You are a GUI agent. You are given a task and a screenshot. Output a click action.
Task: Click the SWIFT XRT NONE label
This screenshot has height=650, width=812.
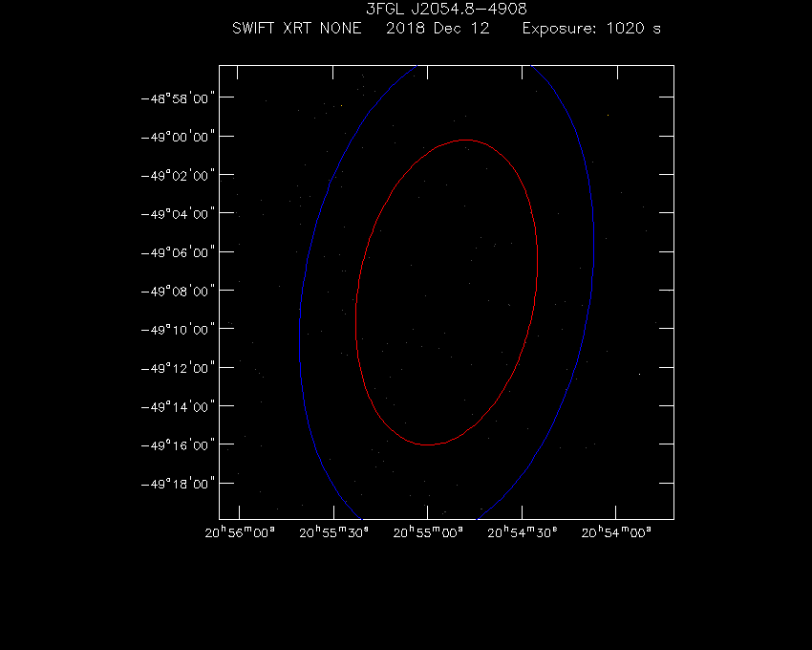click(297, 28)
